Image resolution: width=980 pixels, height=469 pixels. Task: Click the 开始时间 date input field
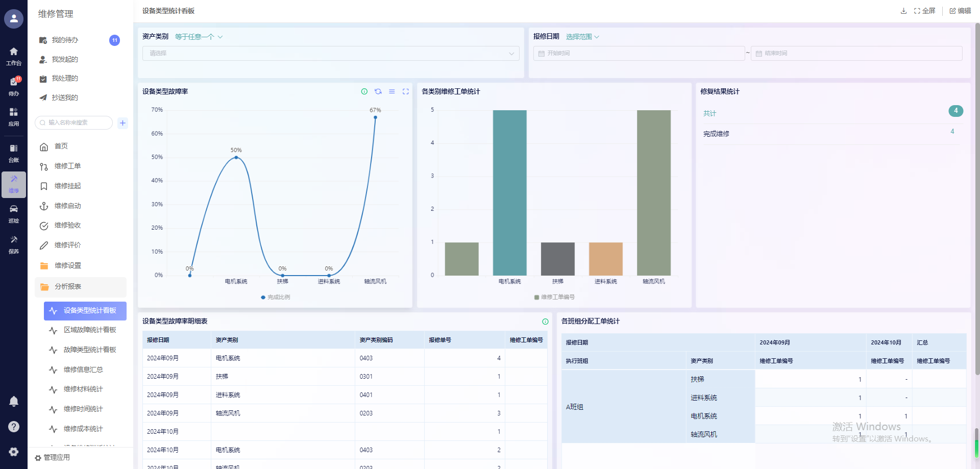tap(638, 54)
